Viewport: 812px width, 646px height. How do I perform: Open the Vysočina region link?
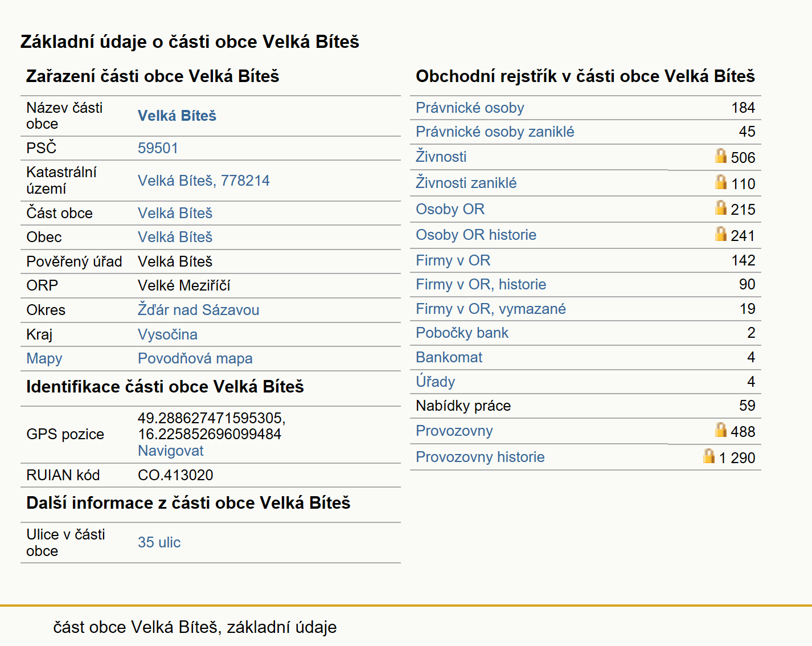point(167,334)
